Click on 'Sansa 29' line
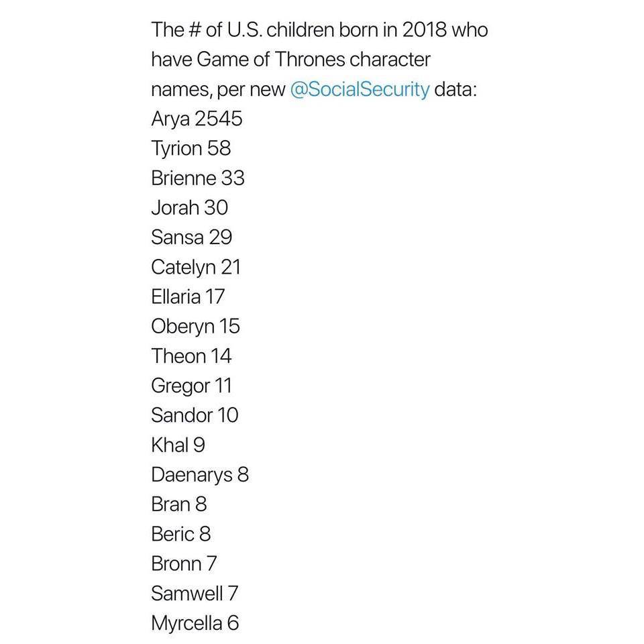Screen dimensions: 644x644 (x=192, y=237)
